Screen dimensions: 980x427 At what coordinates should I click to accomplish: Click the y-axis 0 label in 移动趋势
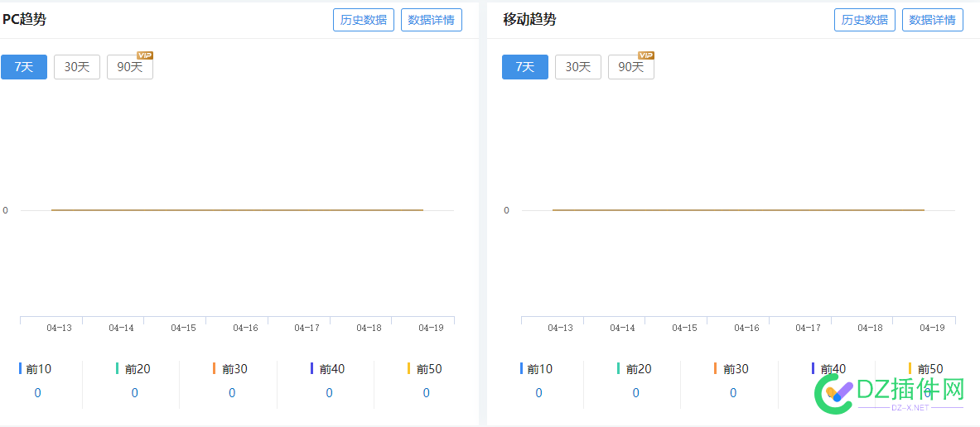click(x=507, y=210)
